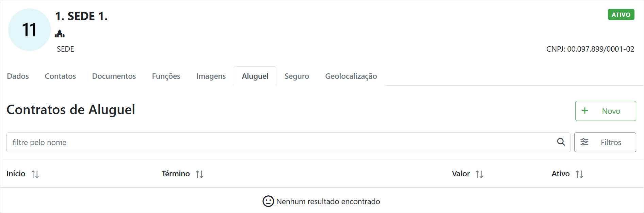Switch to the Contatos tab

[60, 76]
